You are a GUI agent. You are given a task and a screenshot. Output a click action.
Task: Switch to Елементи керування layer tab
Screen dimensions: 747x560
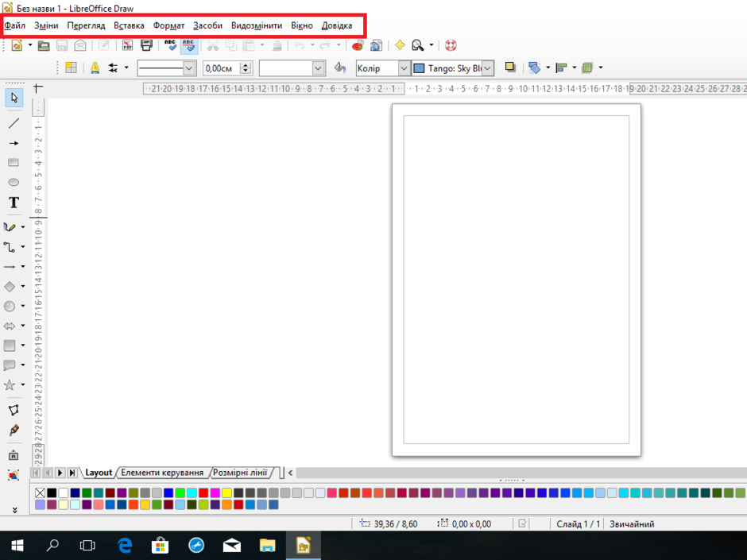pos(162,473)
